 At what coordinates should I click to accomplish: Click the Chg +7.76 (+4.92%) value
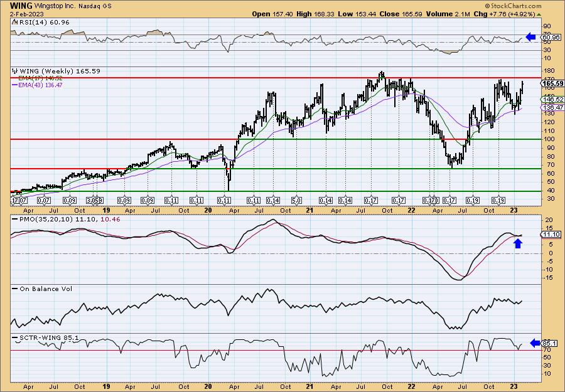[504, 14]
